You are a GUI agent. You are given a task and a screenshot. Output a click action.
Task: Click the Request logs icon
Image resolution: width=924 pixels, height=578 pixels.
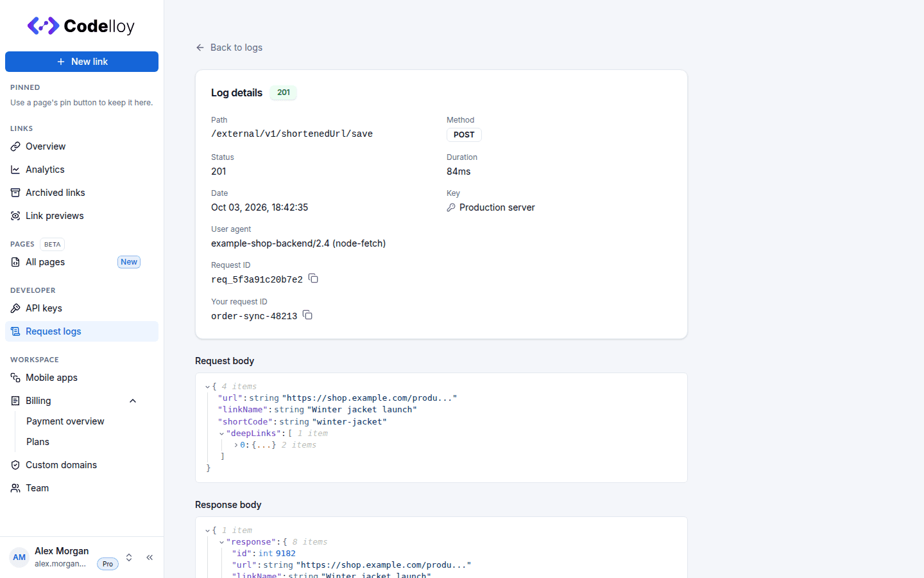[15, 331]
